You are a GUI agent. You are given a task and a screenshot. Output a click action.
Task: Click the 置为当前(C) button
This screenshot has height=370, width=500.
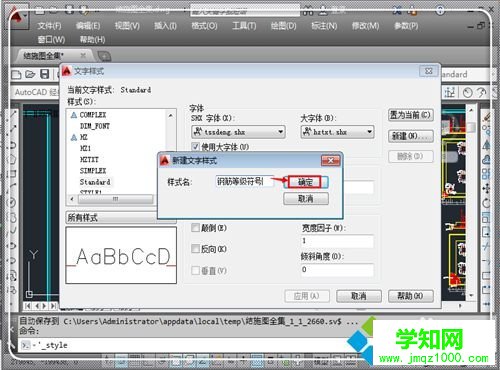(411, 115)
